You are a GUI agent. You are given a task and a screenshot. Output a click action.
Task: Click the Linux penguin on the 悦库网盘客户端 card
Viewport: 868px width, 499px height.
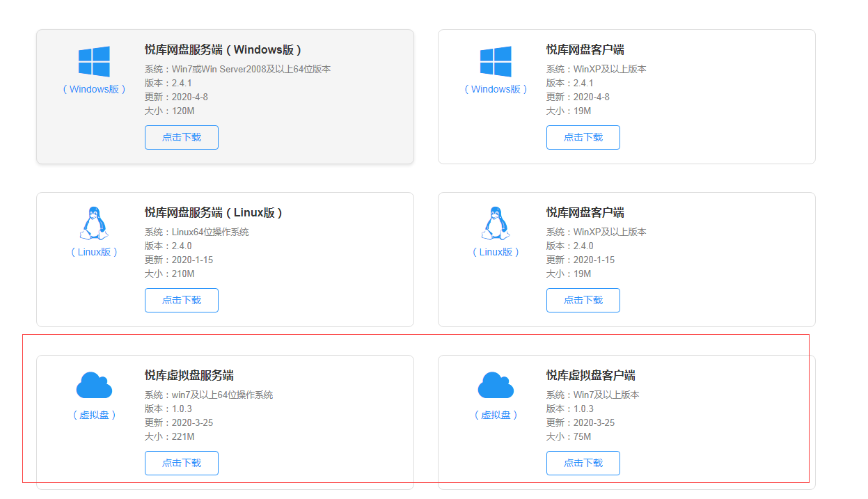(x=496, y=223)
